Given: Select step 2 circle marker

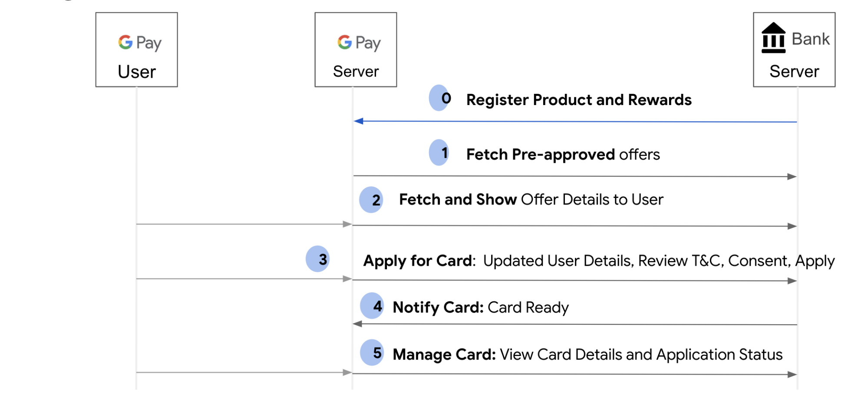Looking at the screenshot, I should [x=371, y=200].
